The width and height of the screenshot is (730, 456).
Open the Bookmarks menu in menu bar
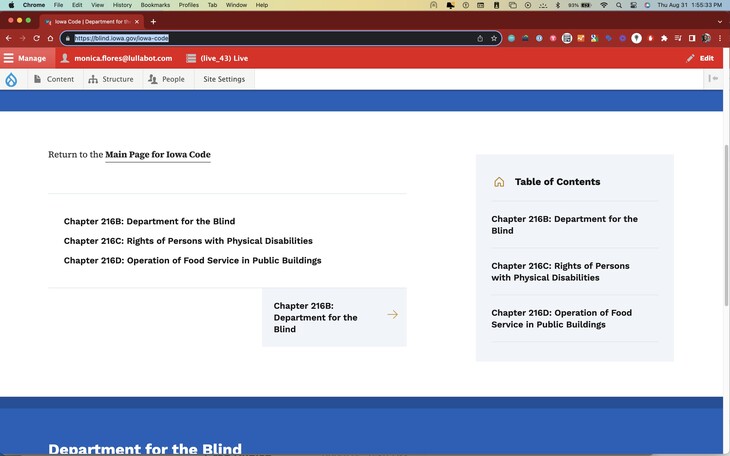pos(155,5)
